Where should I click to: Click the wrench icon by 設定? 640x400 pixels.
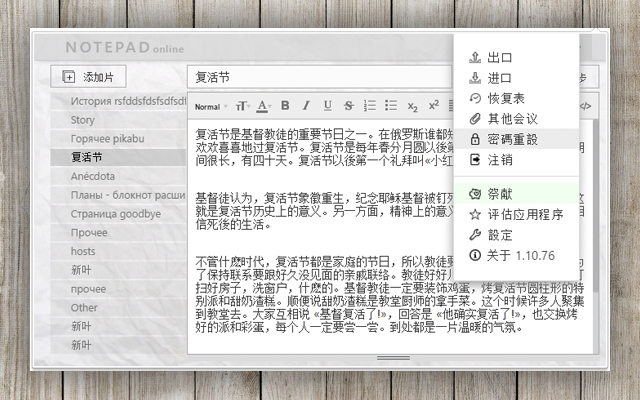pyautogui.click(x=475, y=235)
